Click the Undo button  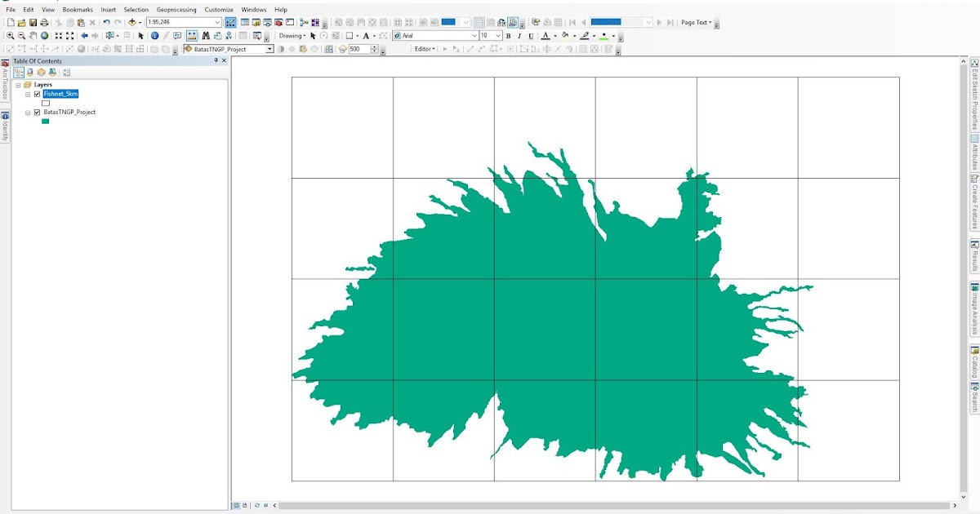click(106, 24)
